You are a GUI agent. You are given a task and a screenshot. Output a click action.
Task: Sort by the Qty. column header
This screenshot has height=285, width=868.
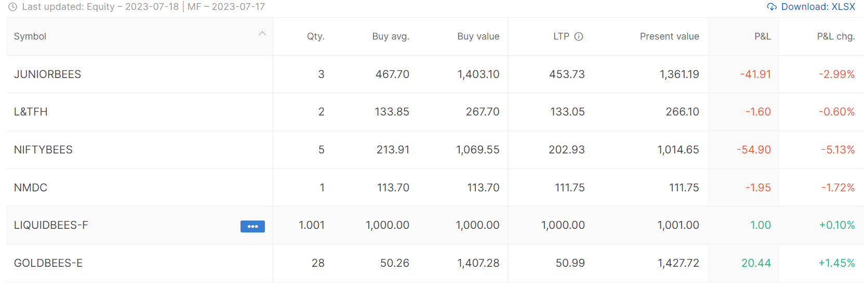pos(315,36)
